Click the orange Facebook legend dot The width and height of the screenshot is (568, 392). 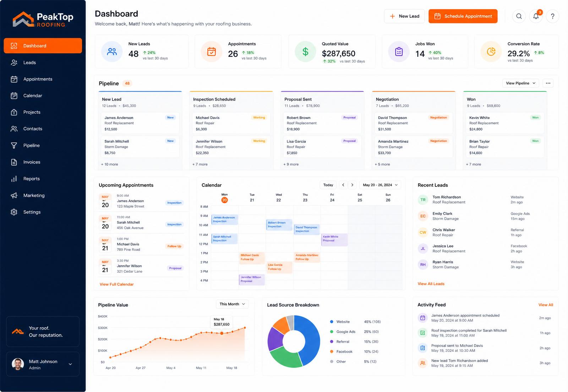[332, 352]
